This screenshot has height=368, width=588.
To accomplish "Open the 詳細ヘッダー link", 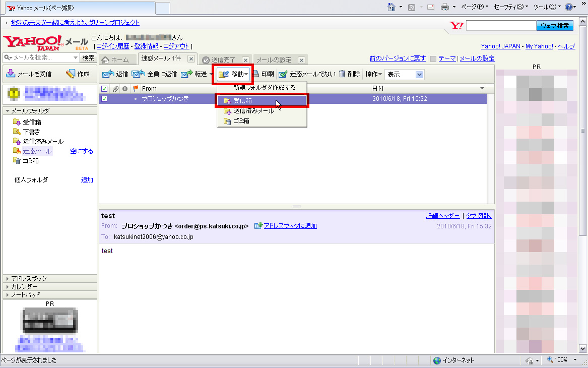I will (x=443, y=216).
